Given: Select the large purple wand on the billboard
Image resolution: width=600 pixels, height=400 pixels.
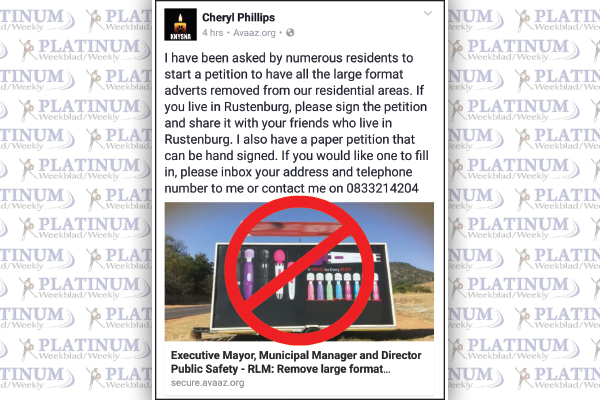Looking at the screenshot, I should click(248, 274).
